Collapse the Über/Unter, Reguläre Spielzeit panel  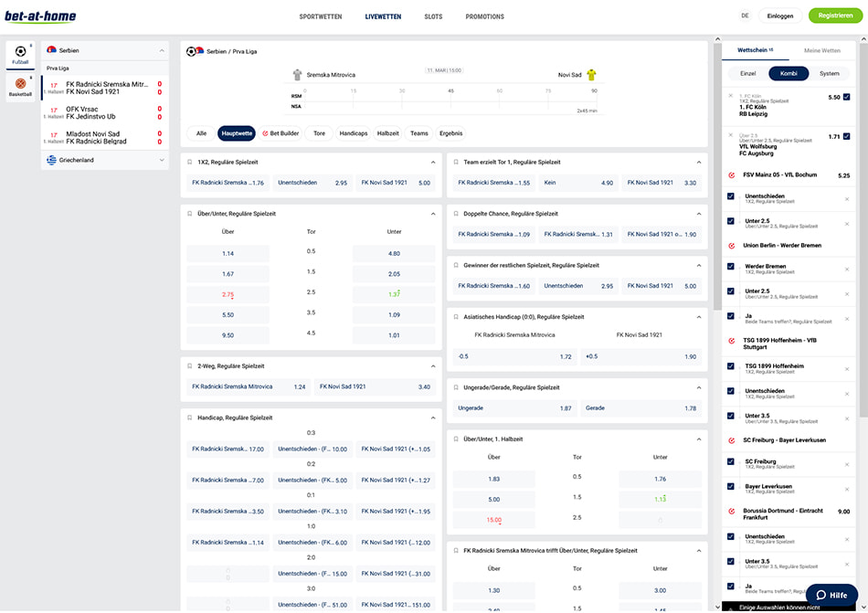pyautogui.click(x=433, y=214)
